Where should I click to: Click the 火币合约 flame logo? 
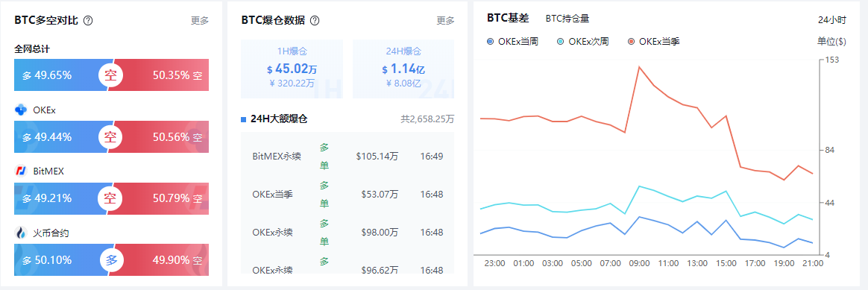(21, 233)
